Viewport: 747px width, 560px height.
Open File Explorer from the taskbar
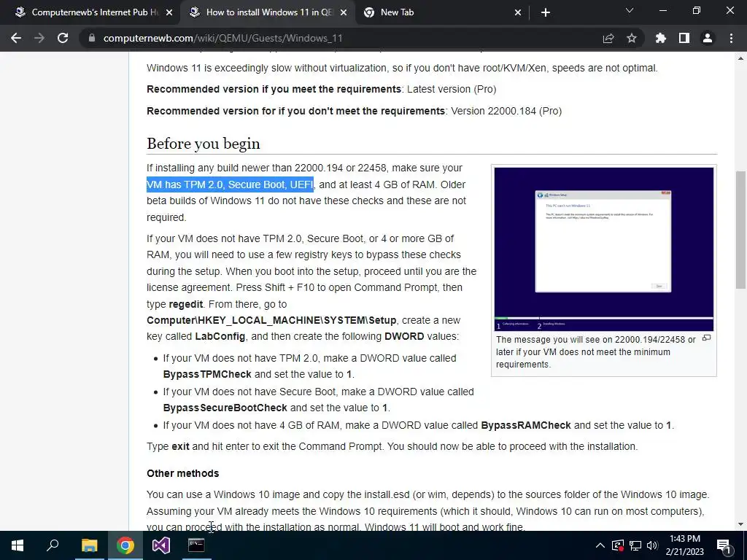tap(89, 545)
